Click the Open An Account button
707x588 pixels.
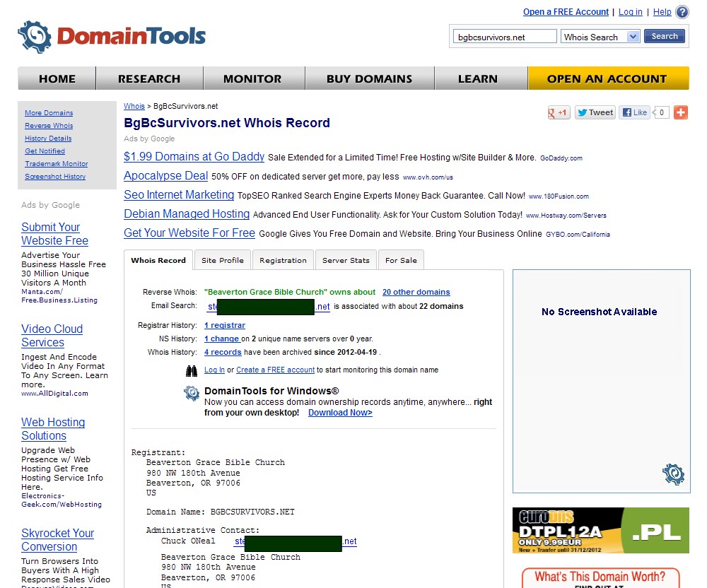pyautogui.click(x=607, y=78)
